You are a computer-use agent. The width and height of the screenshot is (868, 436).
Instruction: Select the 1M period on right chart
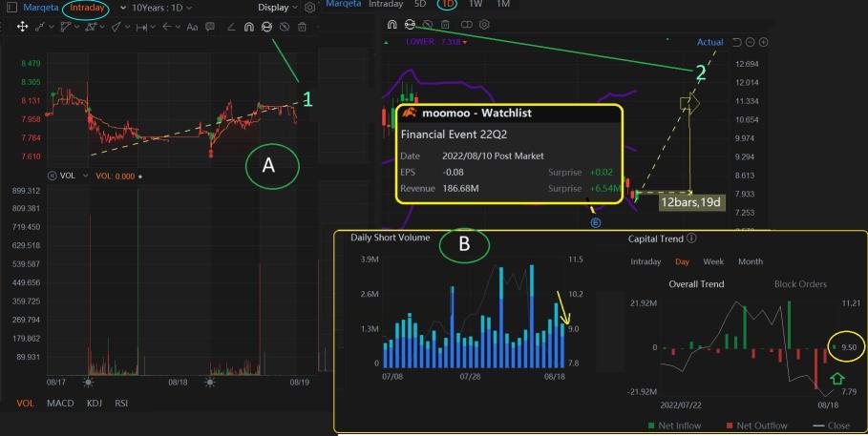click(502, 4)
